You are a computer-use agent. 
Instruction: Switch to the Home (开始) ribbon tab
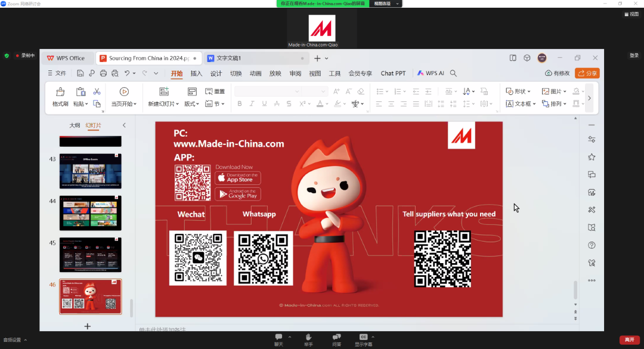[177, 73]
